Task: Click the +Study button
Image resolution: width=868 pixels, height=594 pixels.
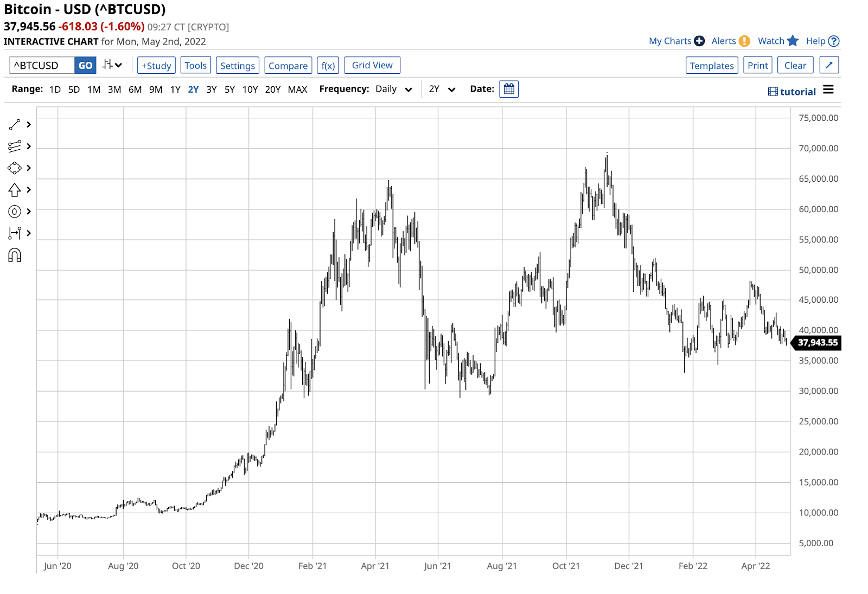Action: (x=156, y=65)
